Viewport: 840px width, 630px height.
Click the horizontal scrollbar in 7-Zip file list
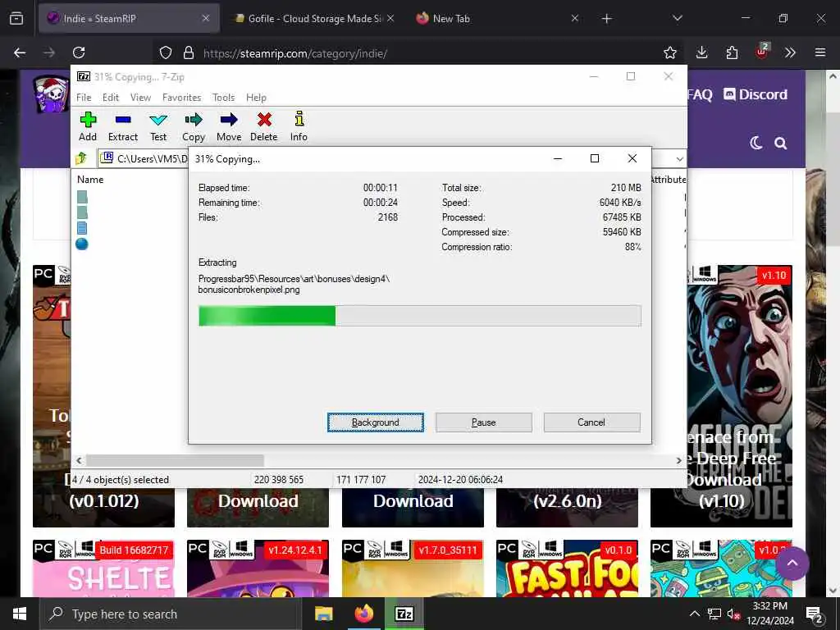[x=175, y=460]
